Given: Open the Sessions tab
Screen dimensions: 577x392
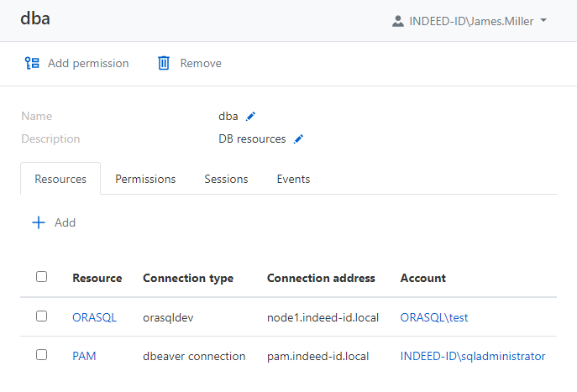Looking at the screenshot, I should (x=226, y=179).
